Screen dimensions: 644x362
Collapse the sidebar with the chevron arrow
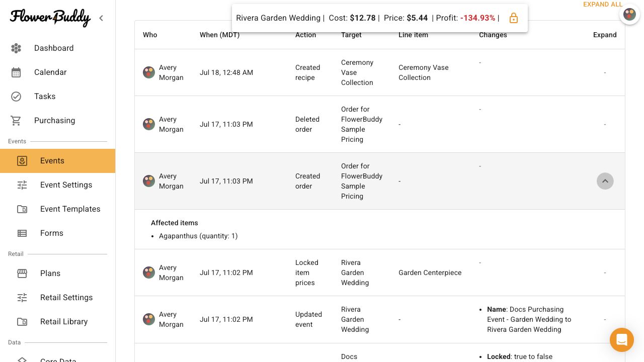pos(101,18)
